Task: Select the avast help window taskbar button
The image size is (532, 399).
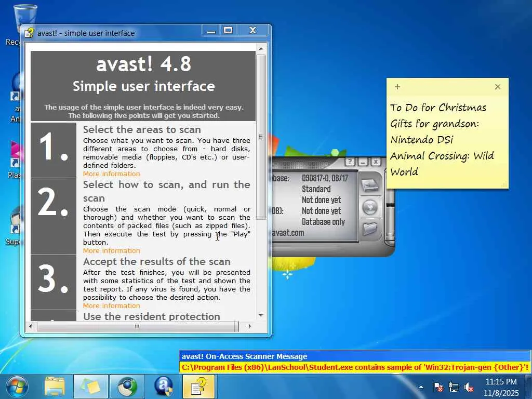Action: click(198, 387)
